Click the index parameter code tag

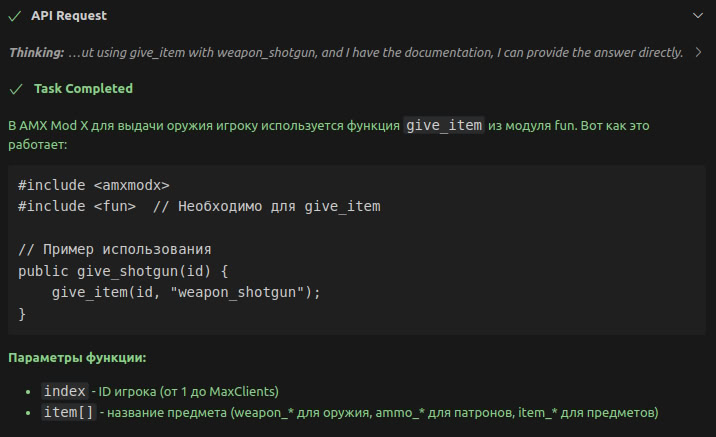click(64, 390)
